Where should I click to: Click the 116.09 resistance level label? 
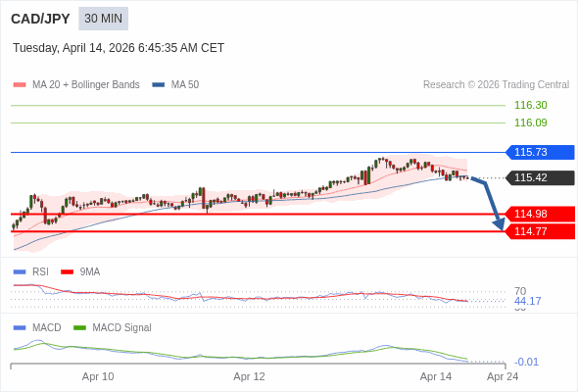click(x=530, y=122)
